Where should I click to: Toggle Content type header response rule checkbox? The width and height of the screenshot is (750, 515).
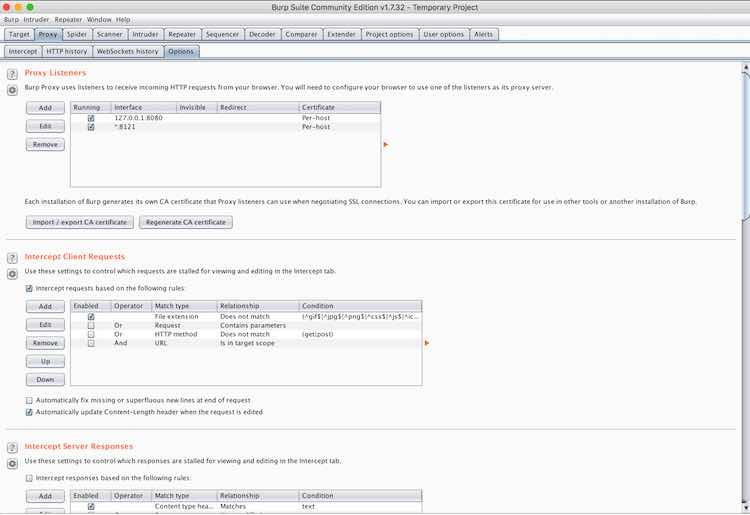click(91, 506)
